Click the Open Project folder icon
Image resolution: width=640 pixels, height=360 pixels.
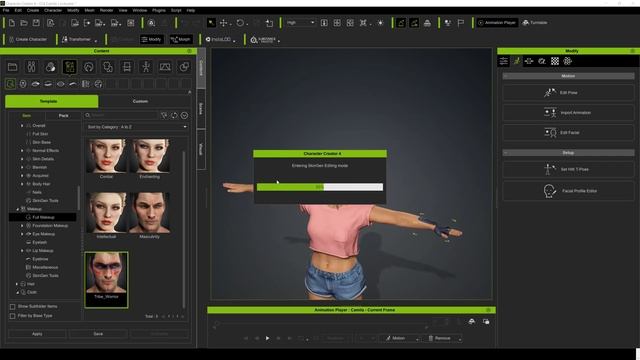[24, 23]
